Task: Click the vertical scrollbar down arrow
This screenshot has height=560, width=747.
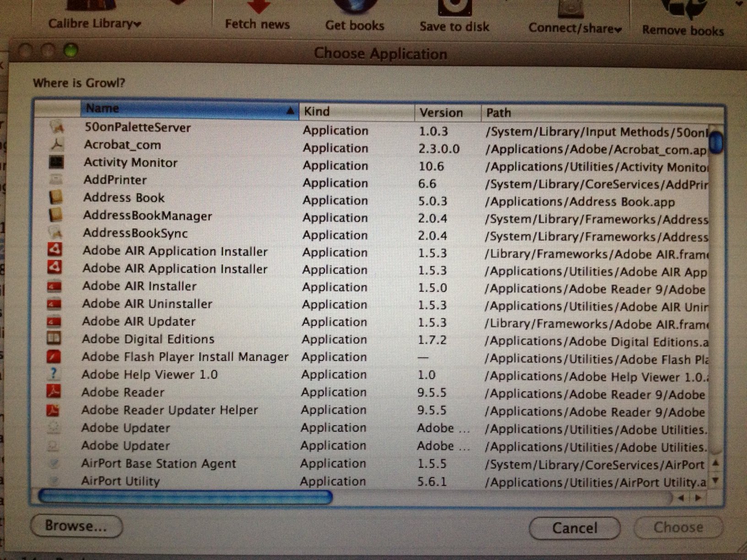Action: 716,481
